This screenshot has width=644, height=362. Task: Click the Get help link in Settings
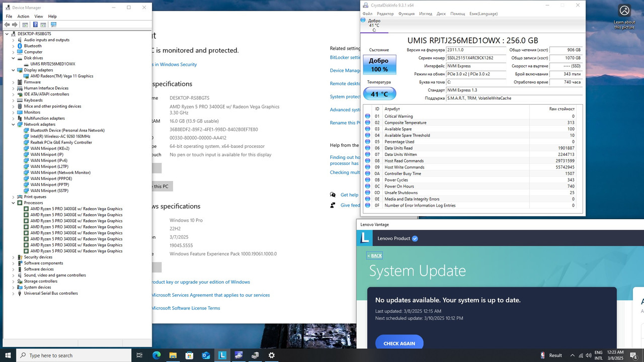349,195
